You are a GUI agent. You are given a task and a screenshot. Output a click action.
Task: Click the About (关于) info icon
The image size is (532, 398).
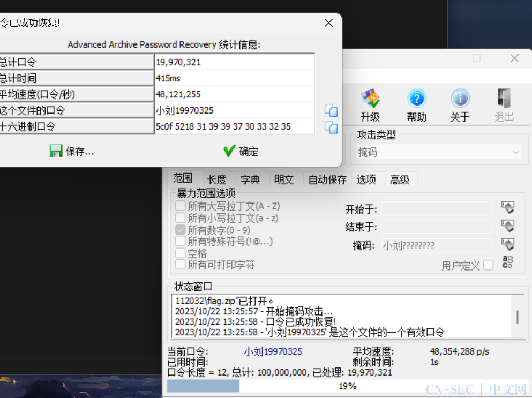point(460,100)
